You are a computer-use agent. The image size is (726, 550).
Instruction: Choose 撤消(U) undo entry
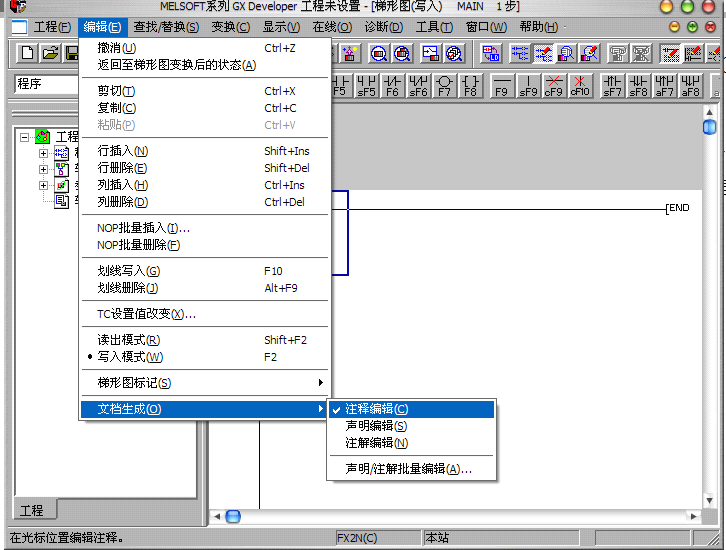click(x=204, y=48)
